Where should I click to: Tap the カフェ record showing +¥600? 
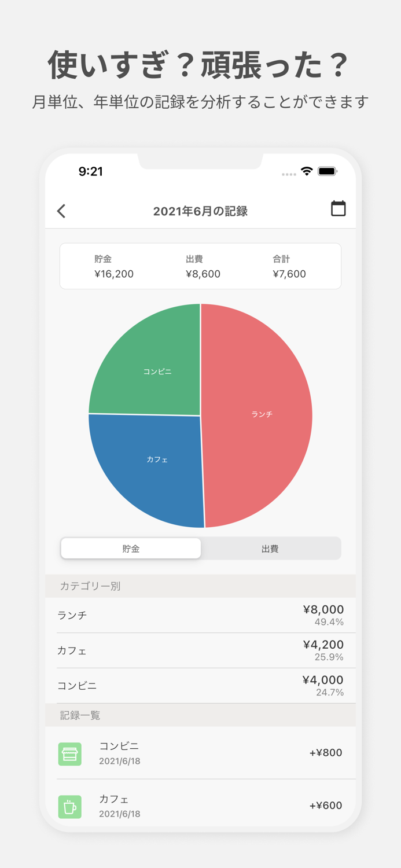point(200,806)
